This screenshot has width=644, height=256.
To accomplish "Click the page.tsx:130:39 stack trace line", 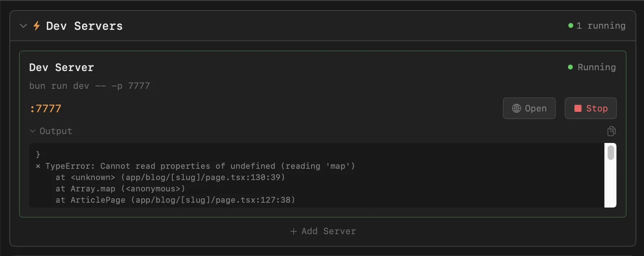I will tap(170, 177).
